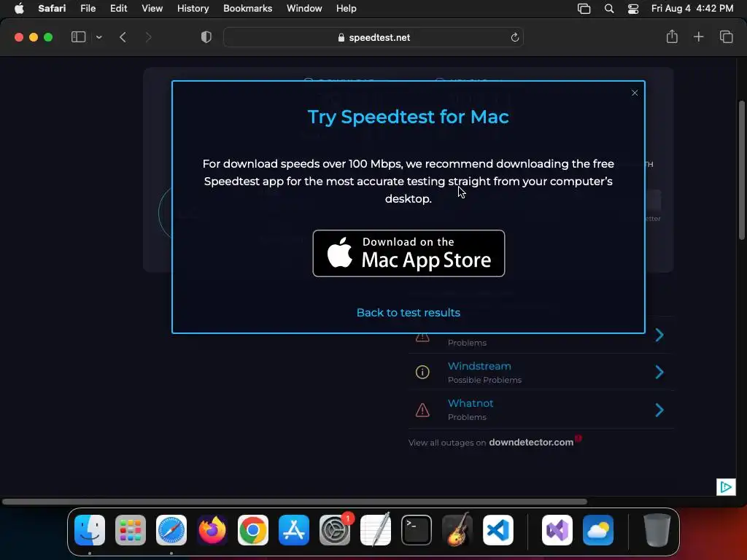Open the Bookmarks menu

coord(248,8)
